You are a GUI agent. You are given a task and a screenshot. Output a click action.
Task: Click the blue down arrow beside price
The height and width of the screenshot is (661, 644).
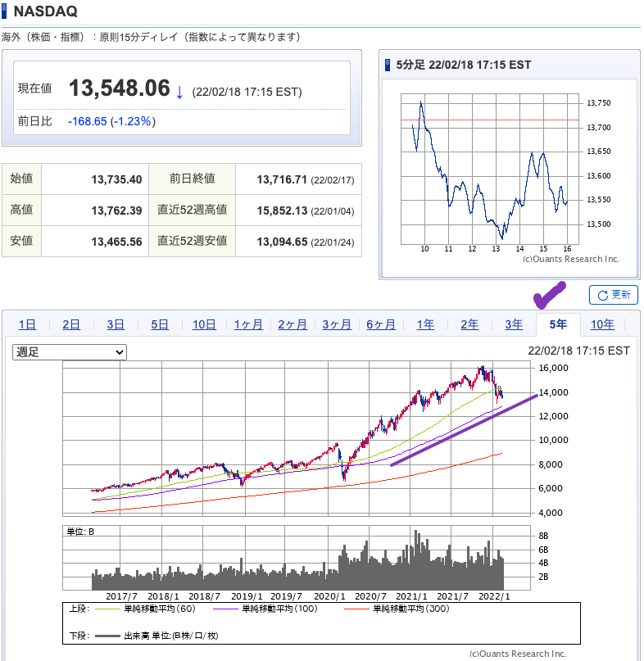pyautogui.click(x=179, y=92)
